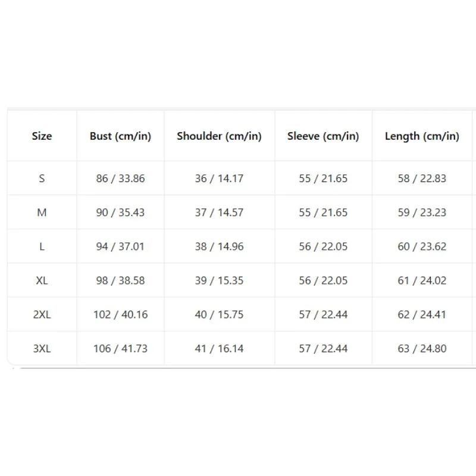Select the Sleeve (cm/in) header

click(x=323, y=136)
